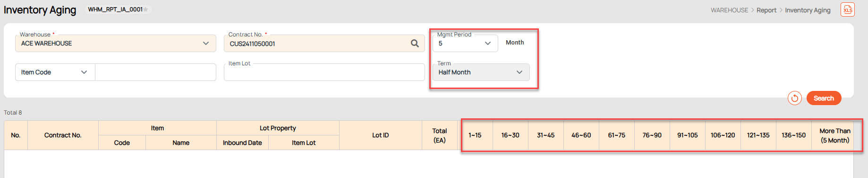Screen dimensions: 868x178
Task: Go to Report breadcrumb link
Action: point(766,10)
